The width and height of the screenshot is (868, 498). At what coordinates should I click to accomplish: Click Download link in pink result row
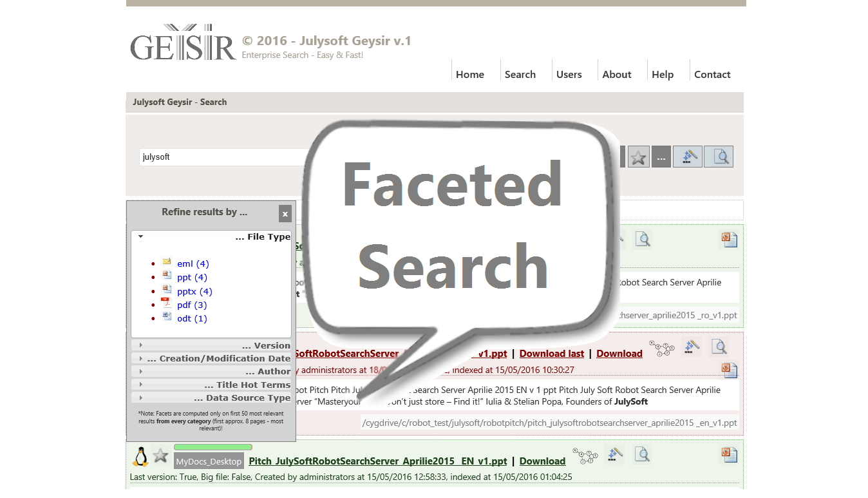point(619,353)
